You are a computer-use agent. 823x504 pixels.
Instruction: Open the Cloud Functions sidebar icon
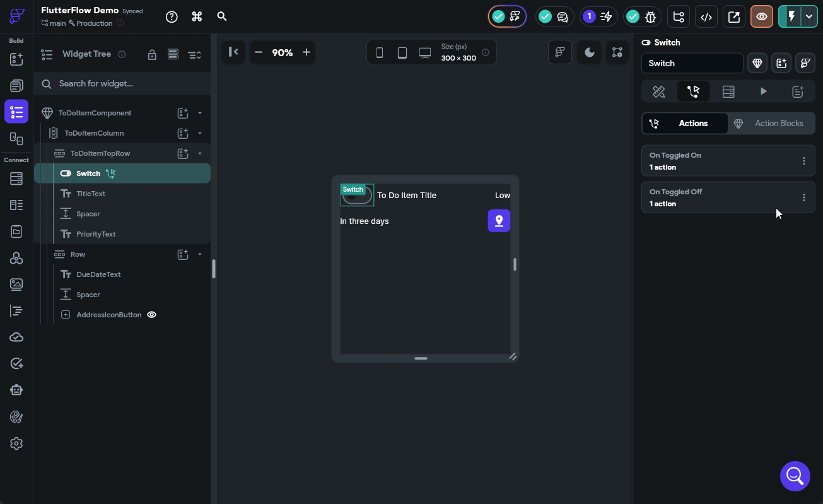[x=16, y=337]
